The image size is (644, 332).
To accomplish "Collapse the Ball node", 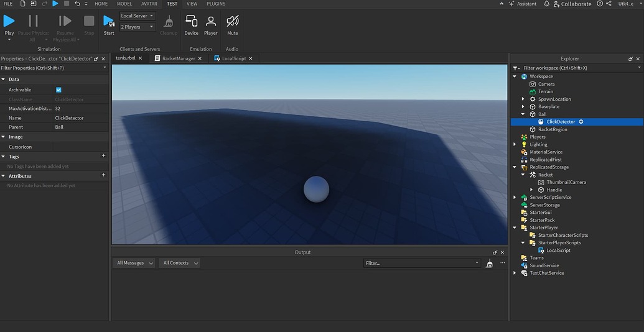I will (523, 114).
